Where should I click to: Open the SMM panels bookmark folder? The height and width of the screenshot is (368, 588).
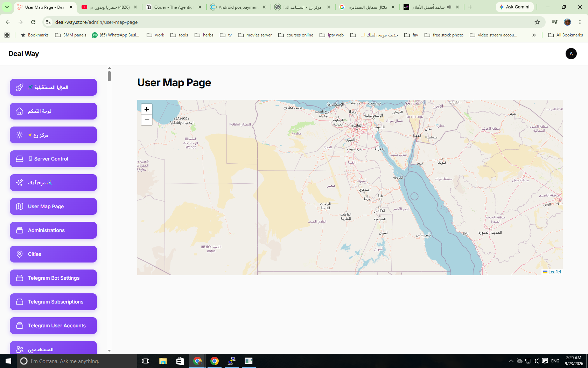[71, 35]
